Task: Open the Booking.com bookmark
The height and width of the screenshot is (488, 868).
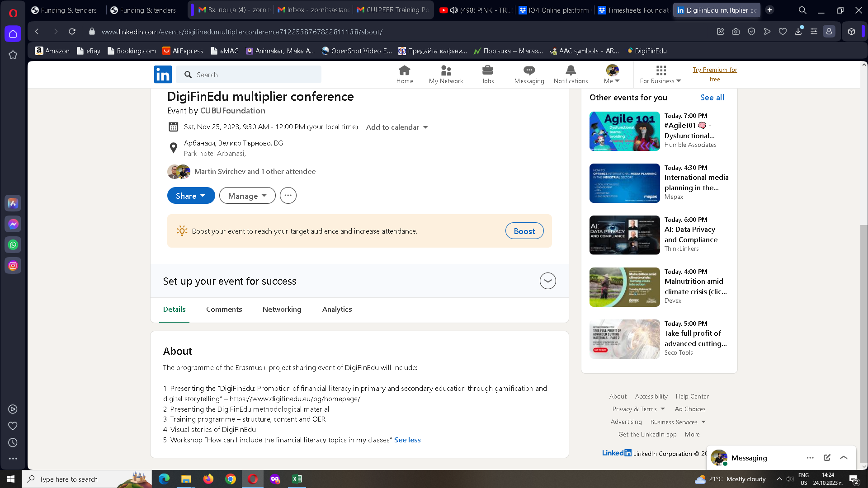Action: (x=132, y=51)
